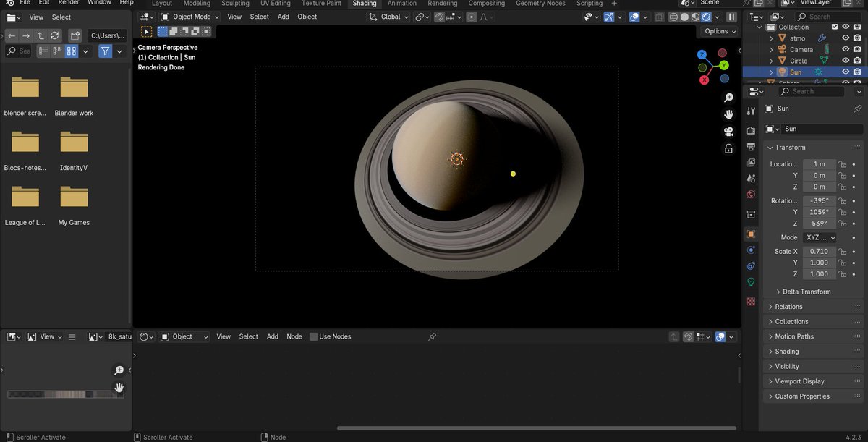
Task: Expand the Relations panel
Action: point(788,307)
